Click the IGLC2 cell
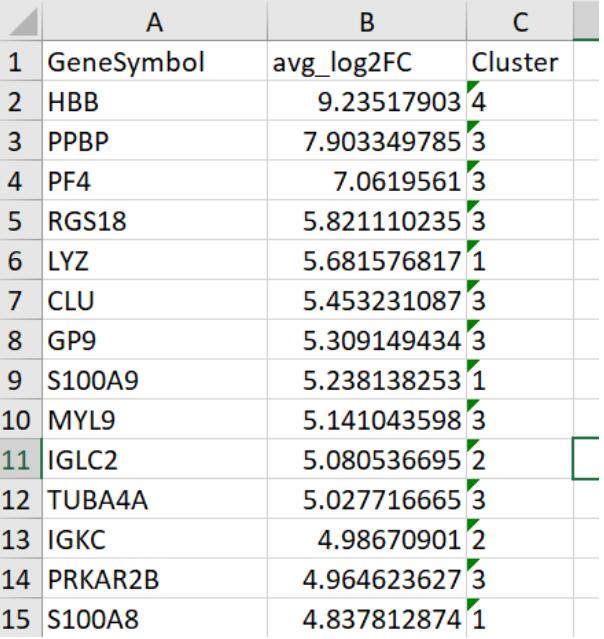The image size is (604, 639). (154, 463)
